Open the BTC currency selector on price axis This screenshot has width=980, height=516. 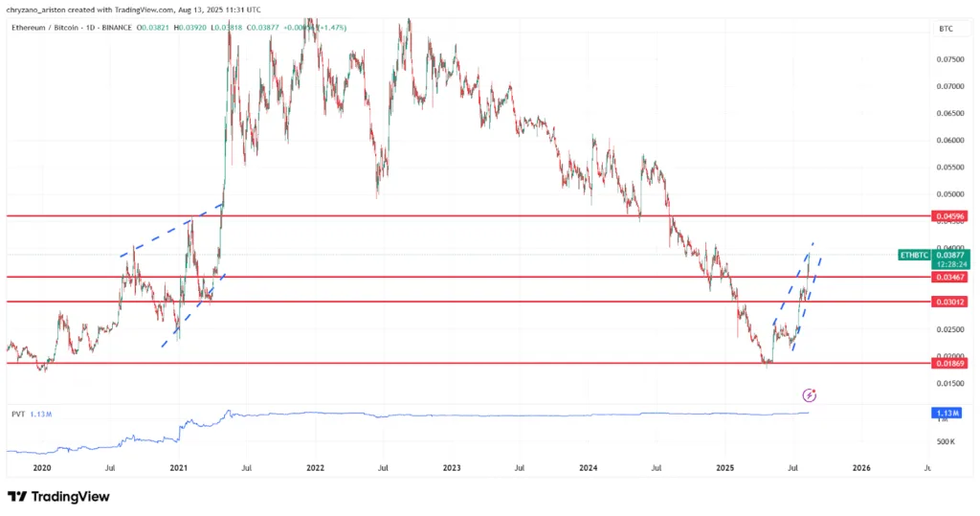(x=946, y=30)
